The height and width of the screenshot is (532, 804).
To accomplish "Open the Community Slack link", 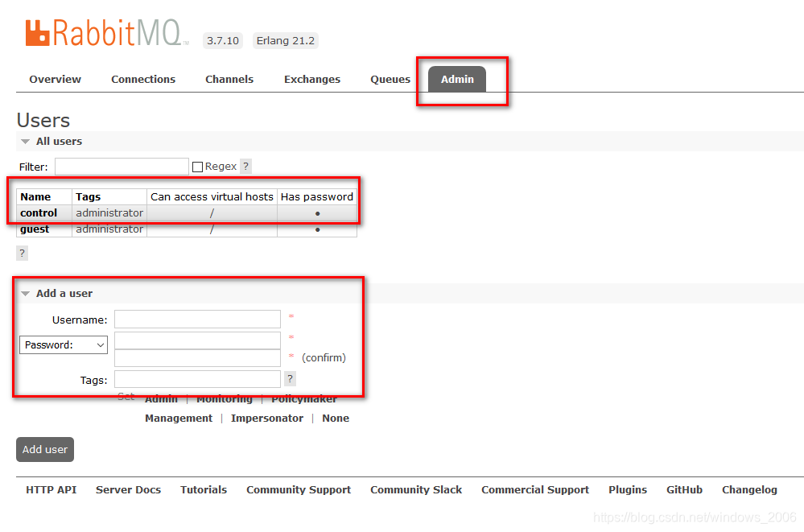I will click(416, 490).
